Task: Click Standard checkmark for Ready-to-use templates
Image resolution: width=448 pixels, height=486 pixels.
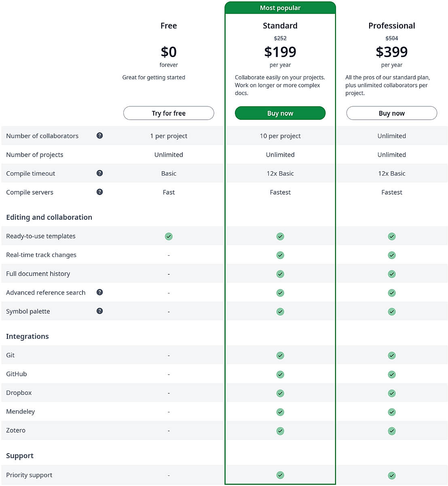Action: [x=280, y=236]
